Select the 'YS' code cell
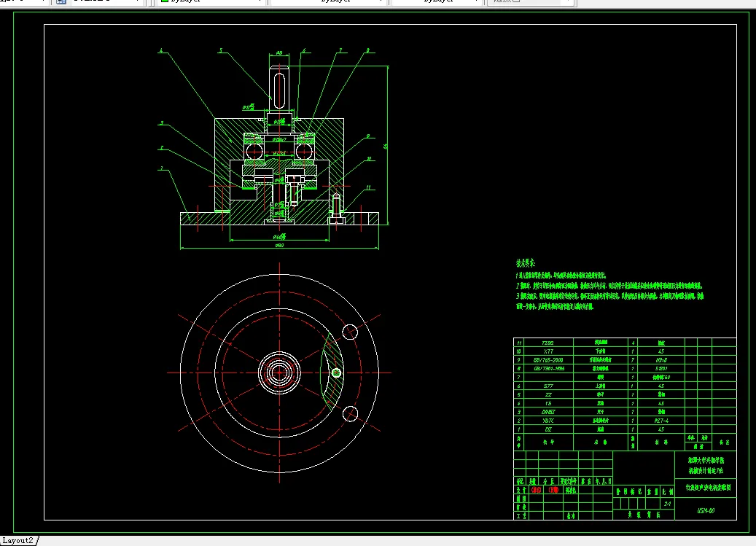 [x=547, y=403]
